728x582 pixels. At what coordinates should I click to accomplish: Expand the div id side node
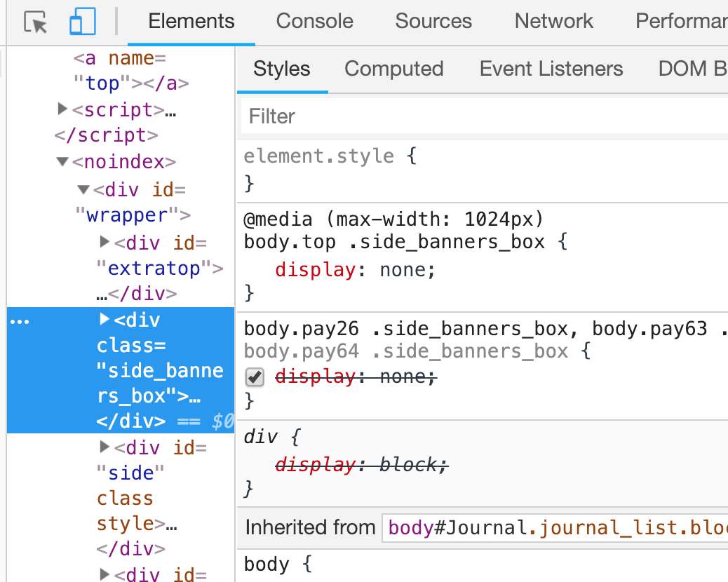click(105, 446)
